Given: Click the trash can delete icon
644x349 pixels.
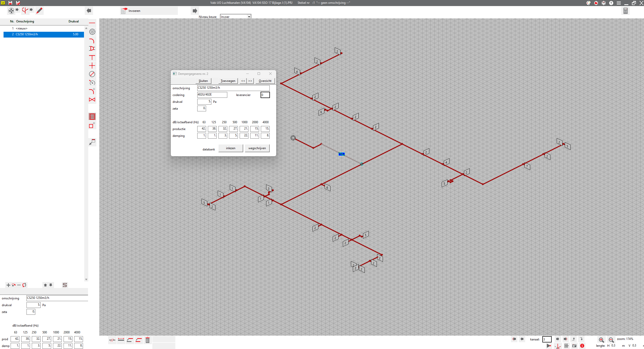Looking at the screenshot, I should [148, 340].
